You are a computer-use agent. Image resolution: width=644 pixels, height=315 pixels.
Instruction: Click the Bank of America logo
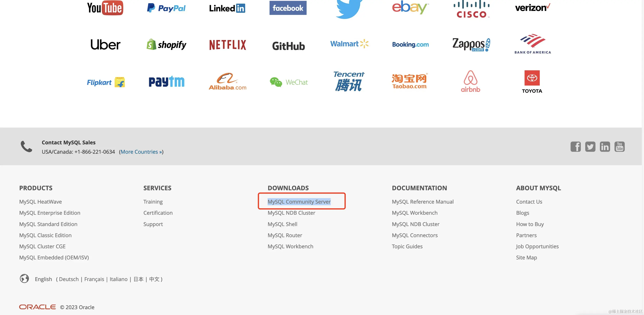[x=532, y=44]
